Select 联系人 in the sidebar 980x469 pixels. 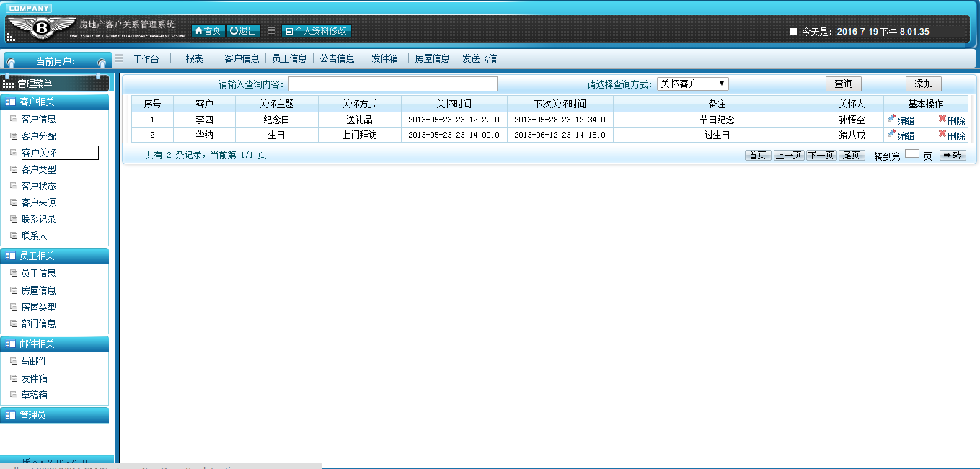coord(35,236)
